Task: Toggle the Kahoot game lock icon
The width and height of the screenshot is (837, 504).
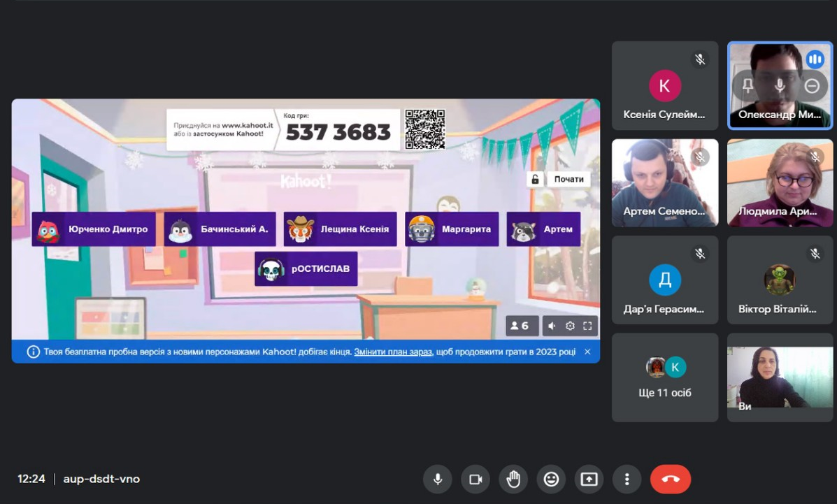Action: [x=535, y=180]
